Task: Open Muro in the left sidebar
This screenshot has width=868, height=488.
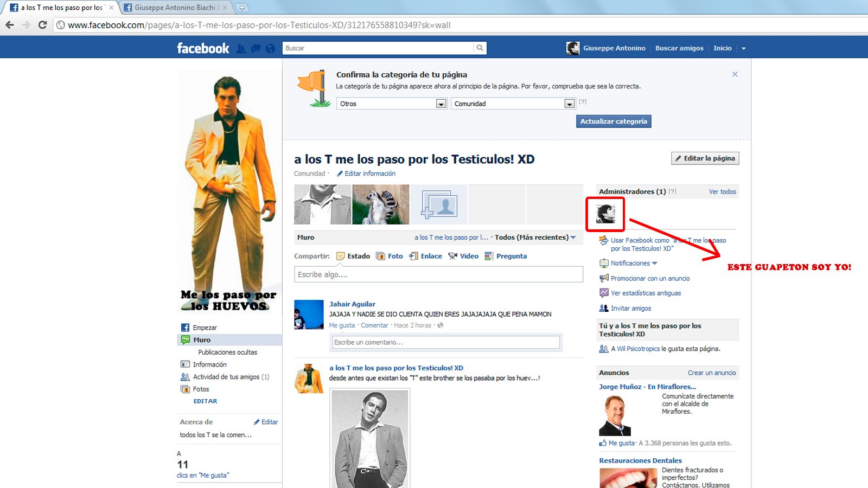Action: [x=229, y=340]
